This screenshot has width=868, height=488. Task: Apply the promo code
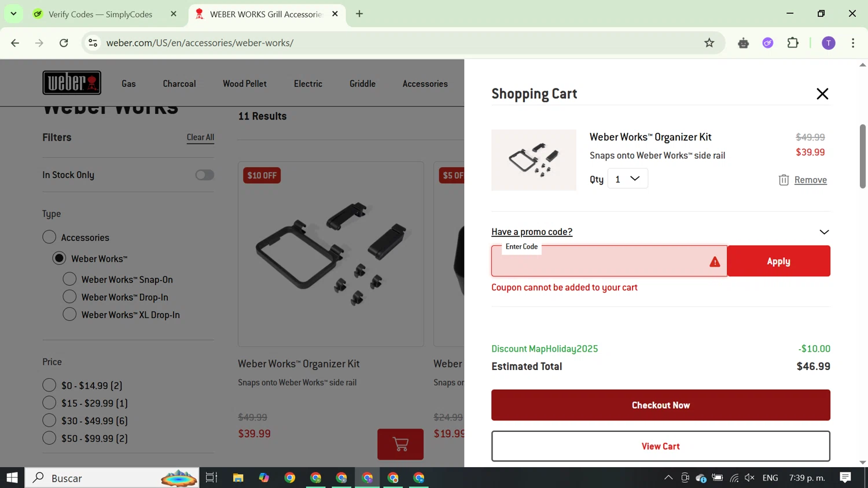[x=778, y=261]
